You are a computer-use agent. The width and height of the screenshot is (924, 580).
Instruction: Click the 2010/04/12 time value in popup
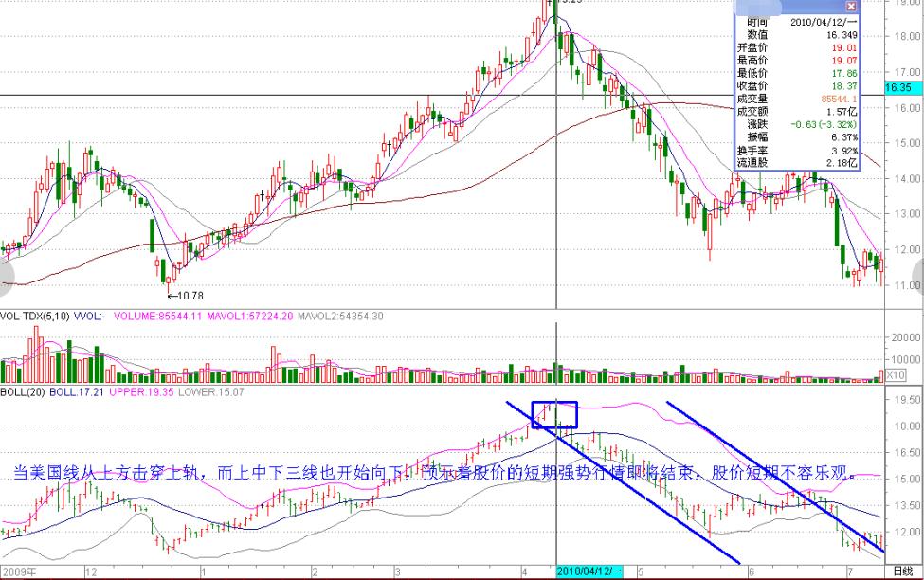824,22
